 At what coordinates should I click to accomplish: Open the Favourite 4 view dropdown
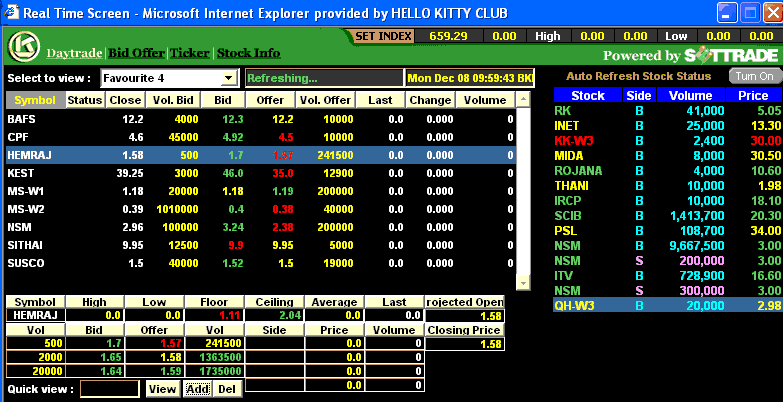pos(169,78)
